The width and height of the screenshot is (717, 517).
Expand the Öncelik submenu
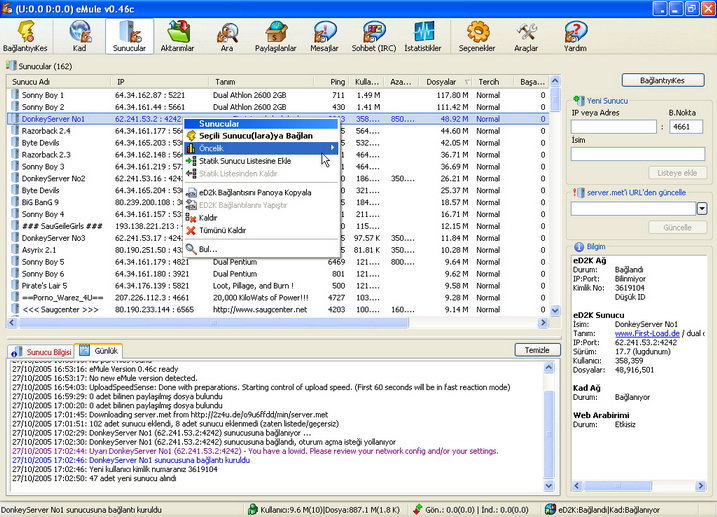(261, 148)
